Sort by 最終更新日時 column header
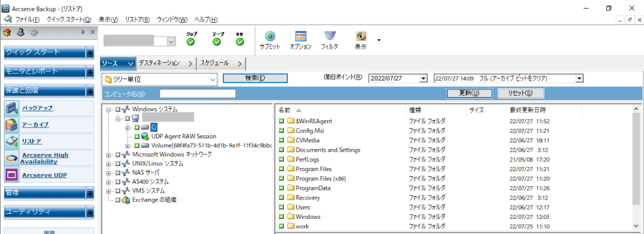The width and height of the screenshot is (644, 234). point(528,110)
